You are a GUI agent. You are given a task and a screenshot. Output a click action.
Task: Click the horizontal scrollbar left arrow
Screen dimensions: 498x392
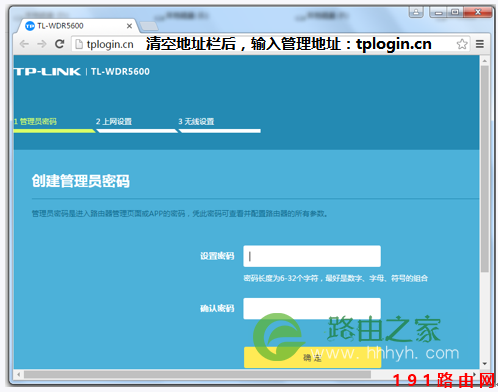(18, 375)
